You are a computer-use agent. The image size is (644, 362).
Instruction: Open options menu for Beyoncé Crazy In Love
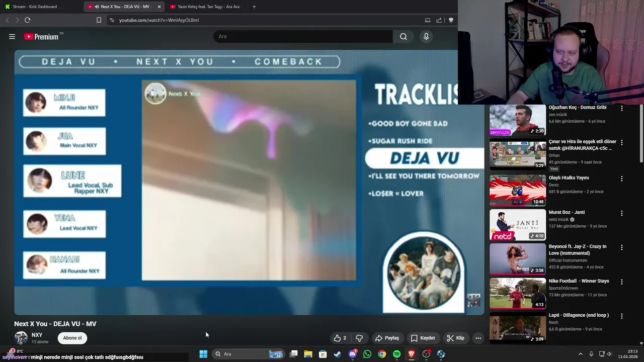[622, 247]
